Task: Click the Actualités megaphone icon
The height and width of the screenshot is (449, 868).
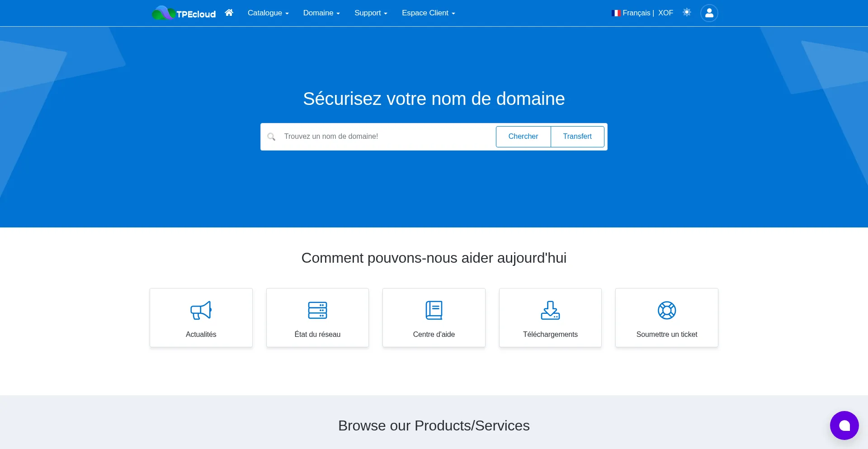Action: point(201,310)
